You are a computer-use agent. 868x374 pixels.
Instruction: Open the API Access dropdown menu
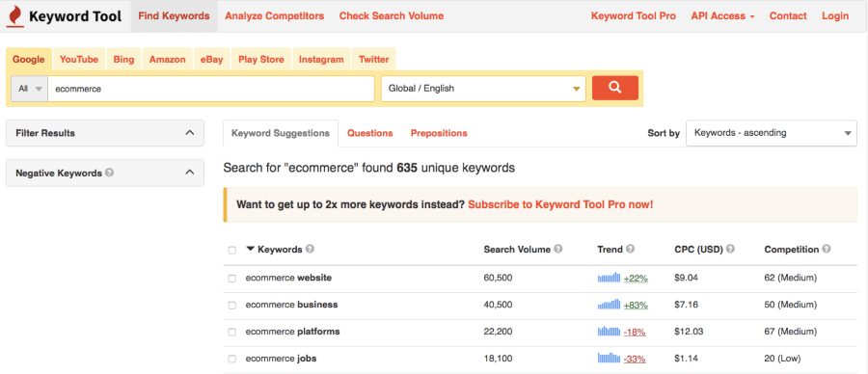pyautogui.click(x=722, y=16)
